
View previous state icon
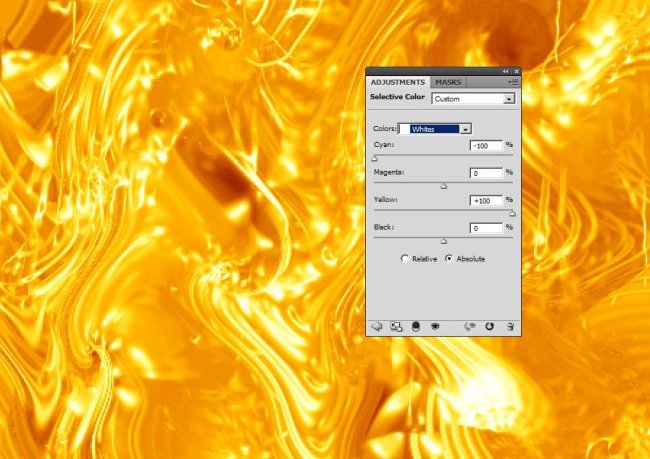tap(470, 327)
